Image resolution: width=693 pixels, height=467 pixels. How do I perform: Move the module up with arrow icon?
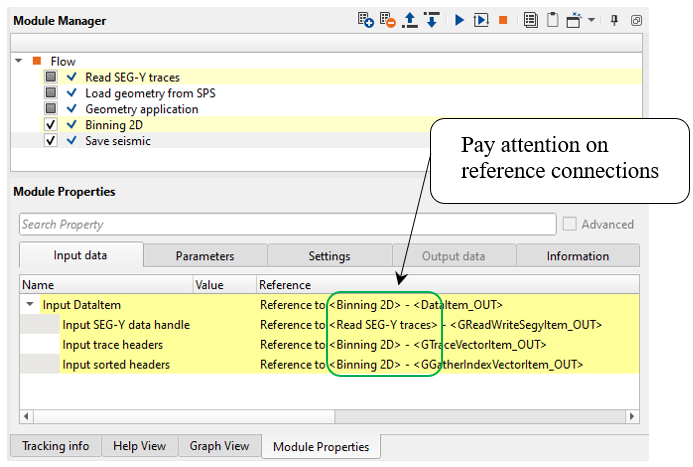[410, 20]
